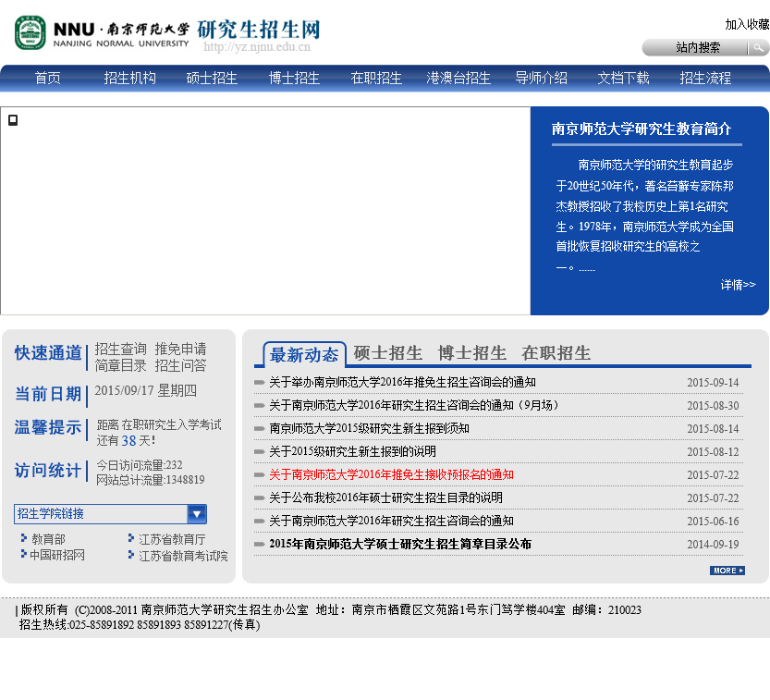
Task: Click the broken image placeholder icon
Action: pyautogui.click(x=13, y=120)
